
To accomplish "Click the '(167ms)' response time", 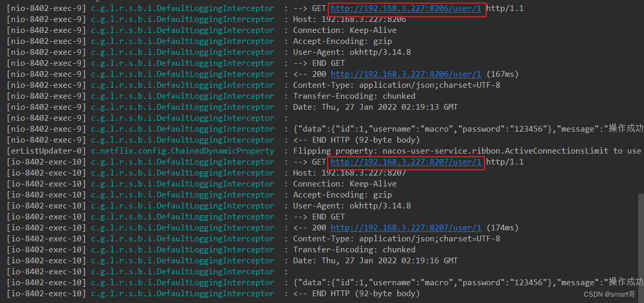I will pos(502,74).
